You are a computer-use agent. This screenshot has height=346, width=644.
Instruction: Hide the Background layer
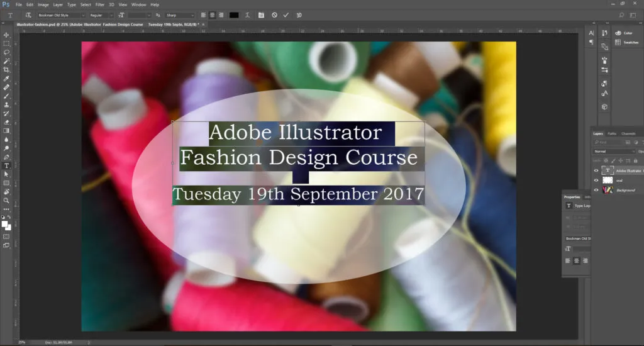point(596,190)
